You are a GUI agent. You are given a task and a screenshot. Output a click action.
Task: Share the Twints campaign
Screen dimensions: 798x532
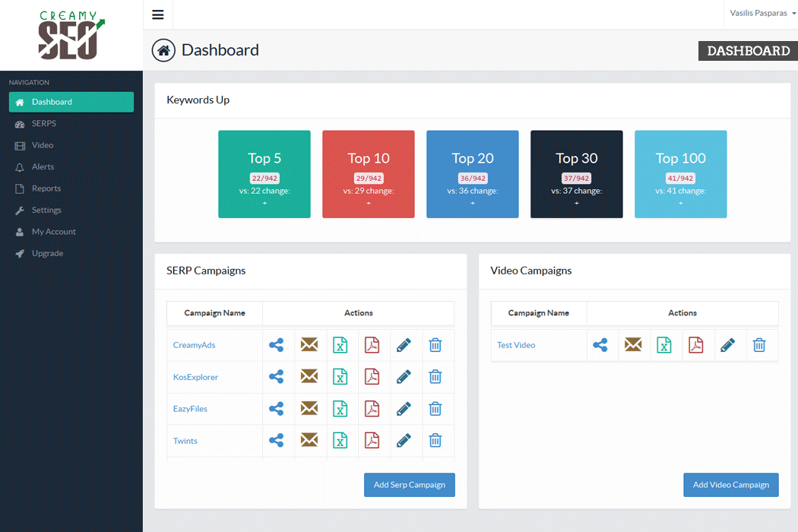click(277, 440)
